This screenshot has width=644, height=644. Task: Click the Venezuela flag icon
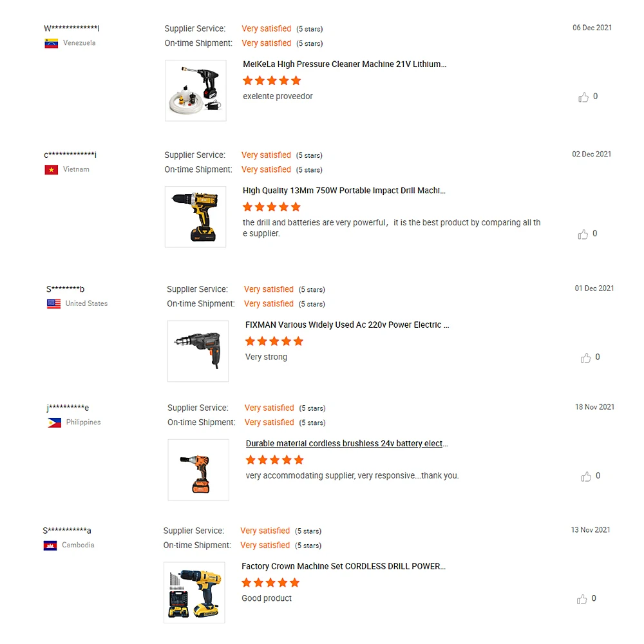pos(52,43)
